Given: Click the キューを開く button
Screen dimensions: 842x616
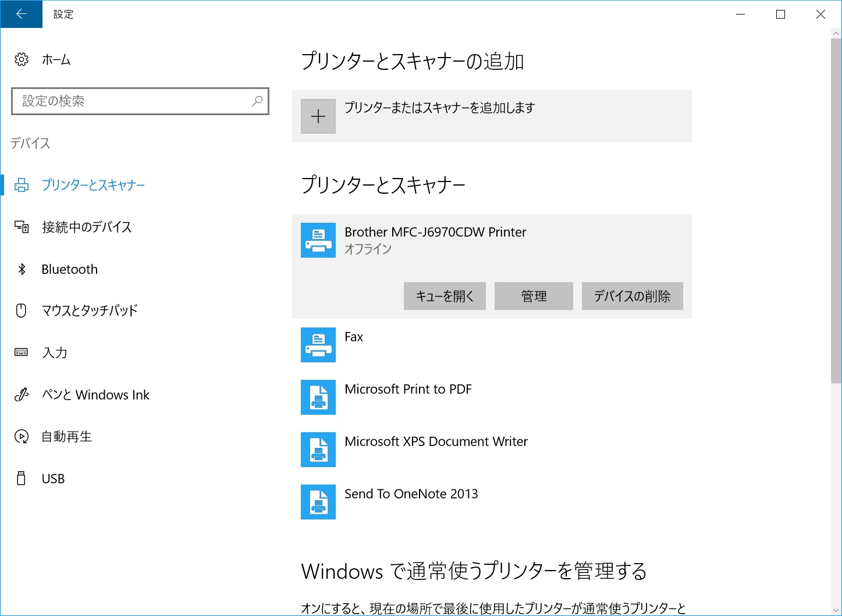Looking at the screenshot, I should [x=445, y=296].
